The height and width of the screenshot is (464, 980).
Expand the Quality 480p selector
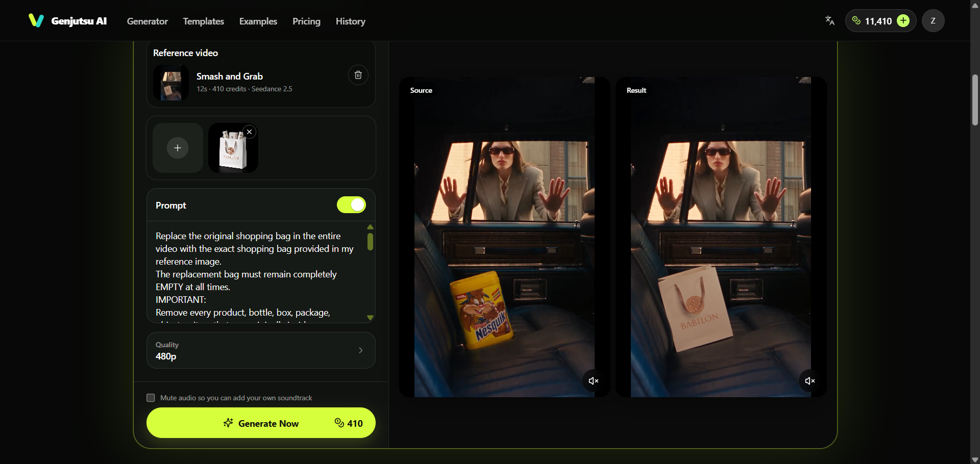click(x=261, y=350)
